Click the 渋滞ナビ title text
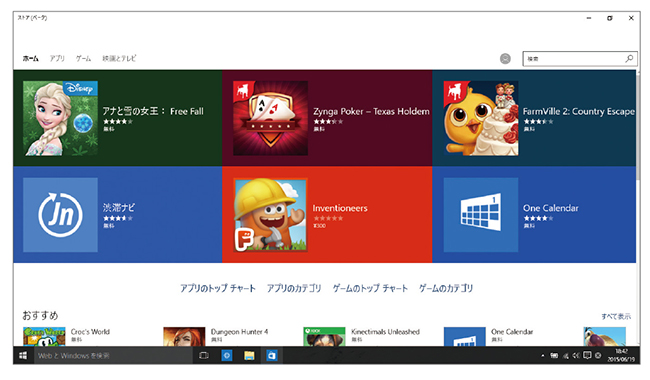650x380 pixels. 119,208
